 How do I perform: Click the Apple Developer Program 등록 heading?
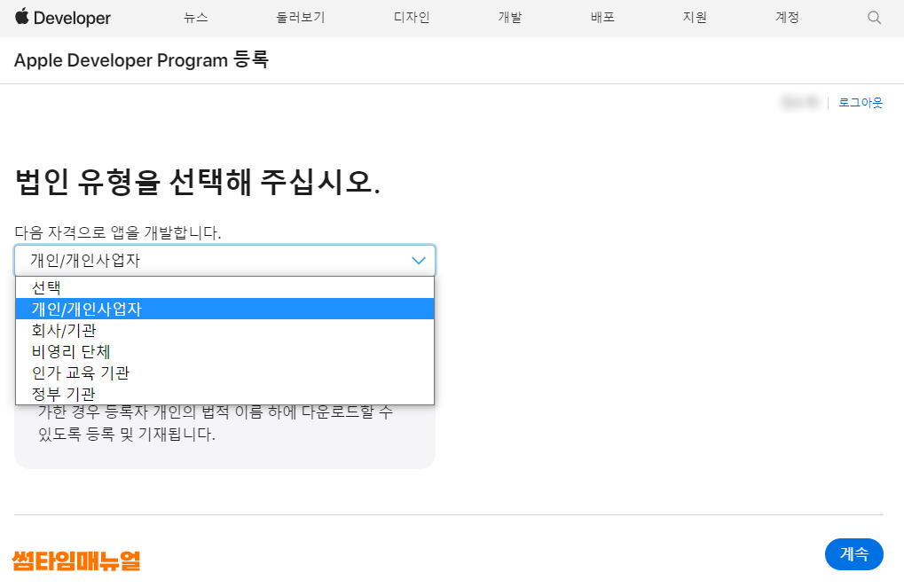[141, 60]
